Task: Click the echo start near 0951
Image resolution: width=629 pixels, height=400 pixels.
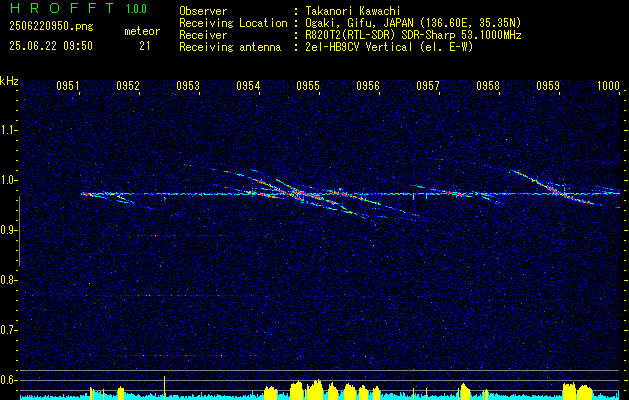Action: pyautogui.click(x=86, y=194)
